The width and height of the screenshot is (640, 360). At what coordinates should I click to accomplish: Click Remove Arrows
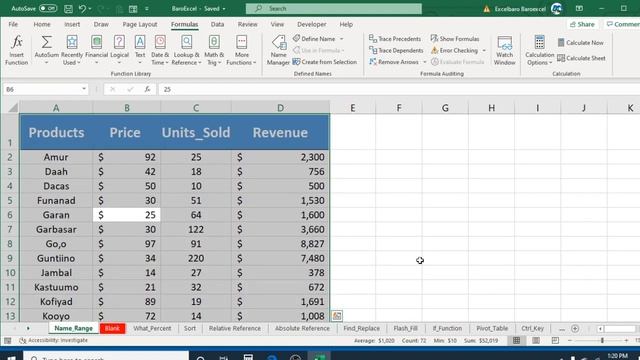(395, 62)
